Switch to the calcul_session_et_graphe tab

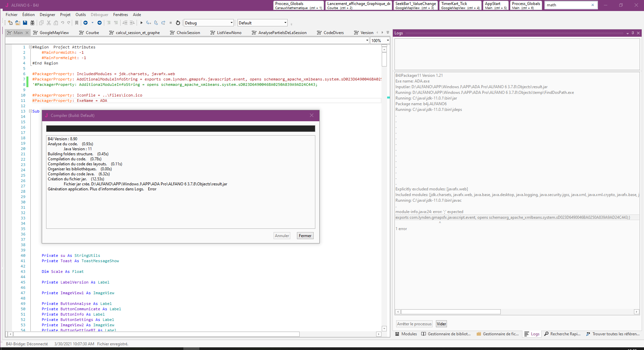click(134, 33)
